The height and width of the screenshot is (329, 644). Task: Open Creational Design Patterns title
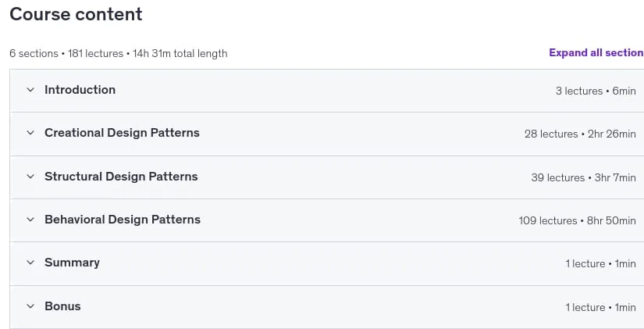click(x=122, y=133)
